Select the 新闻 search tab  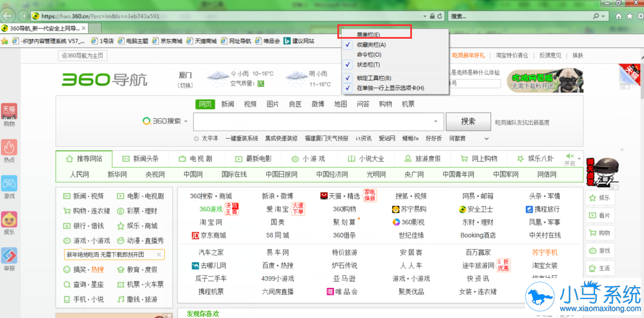(227, 104)
